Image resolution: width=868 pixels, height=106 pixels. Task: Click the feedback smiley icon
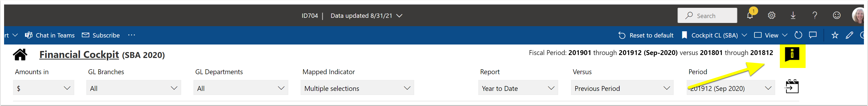[837, 15]
